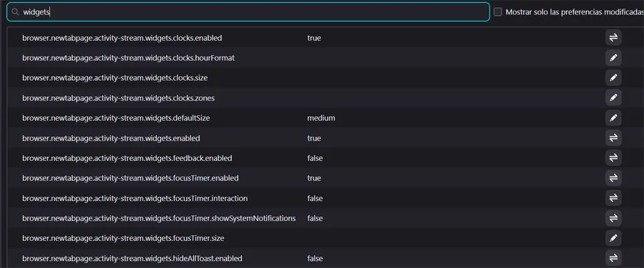Edit widgets.clocks.hourFormat with pencil icon
Screen dimensions: 644x268
613,58
